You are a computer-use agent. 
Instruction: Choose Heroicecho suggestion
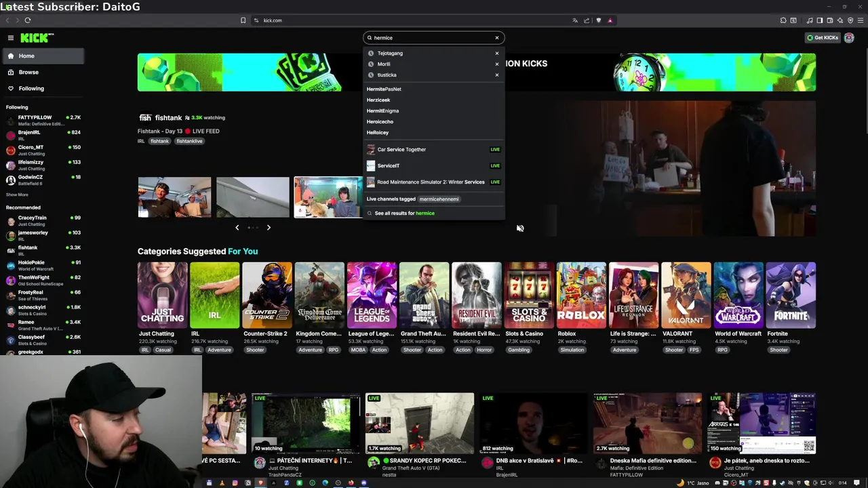(380, 121)
